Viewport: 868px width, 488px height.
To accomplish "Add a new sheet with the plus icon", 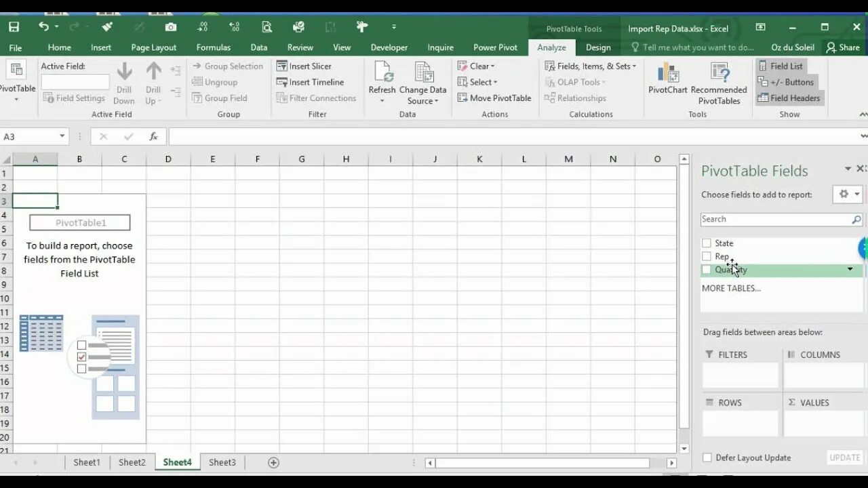I will coord(273,462).
